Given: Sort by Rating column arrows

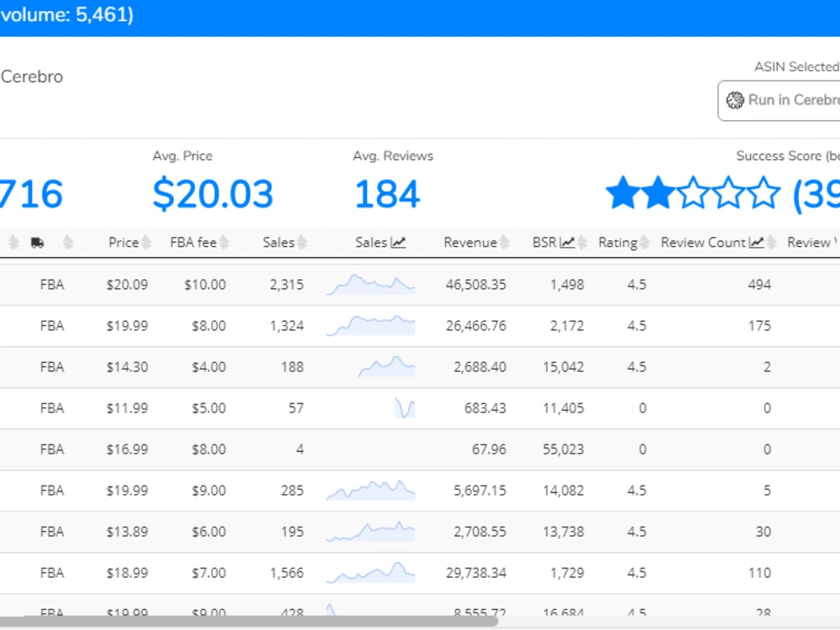Looking at the screenshot, I should point(644,243).
